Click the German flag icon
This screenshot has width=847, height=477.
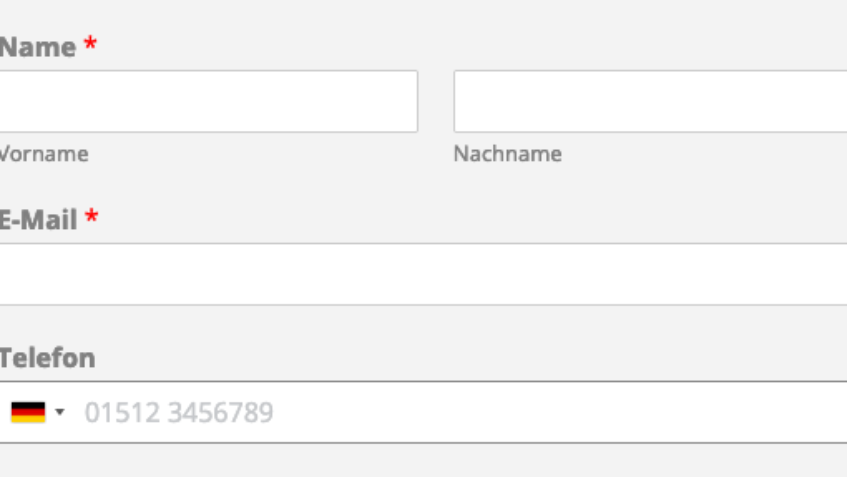coord(28,412)
